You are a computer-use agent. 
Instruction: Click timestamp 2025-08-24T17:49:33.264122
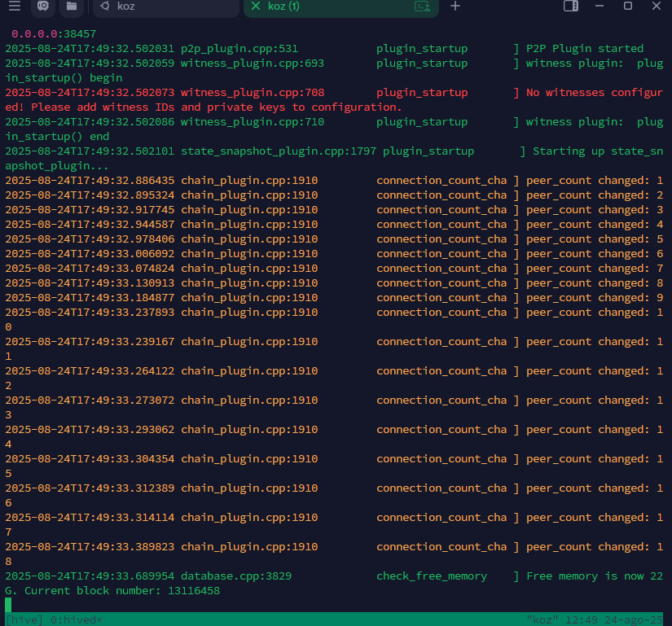(x=90, y=371)
